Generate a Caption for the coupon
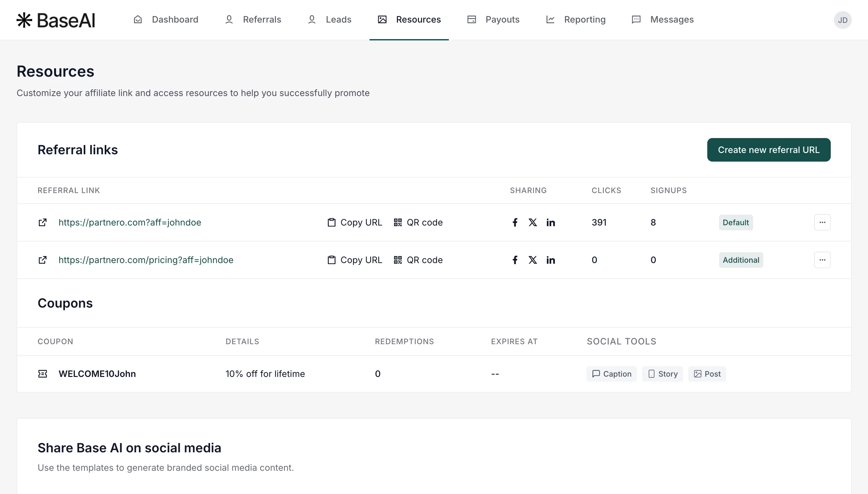868x494 pixels. [611, 373]
